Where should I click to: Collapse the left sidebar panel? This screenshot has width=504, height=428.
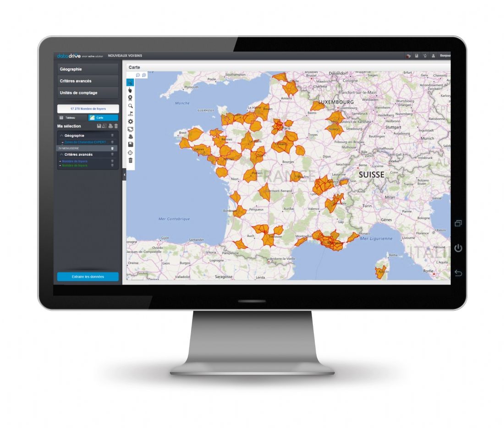[124, 175]
